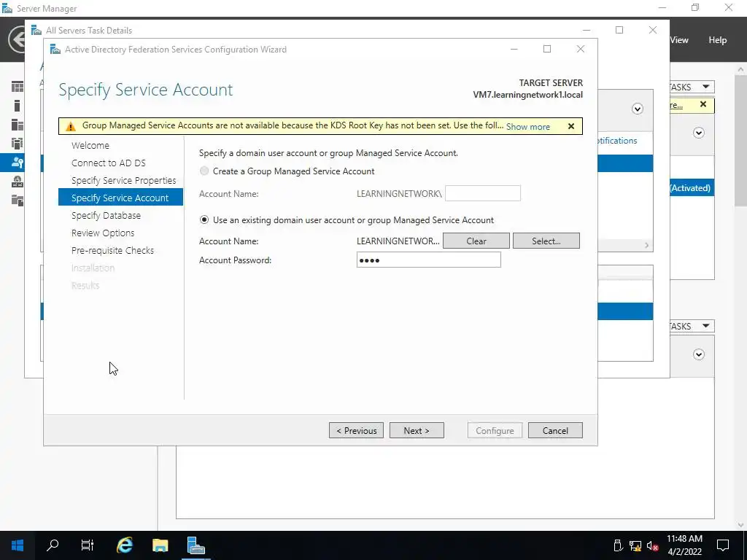Open the Specify Service Properties step
The height and width of the screenshot is (560, 747).
coord(123,181)
